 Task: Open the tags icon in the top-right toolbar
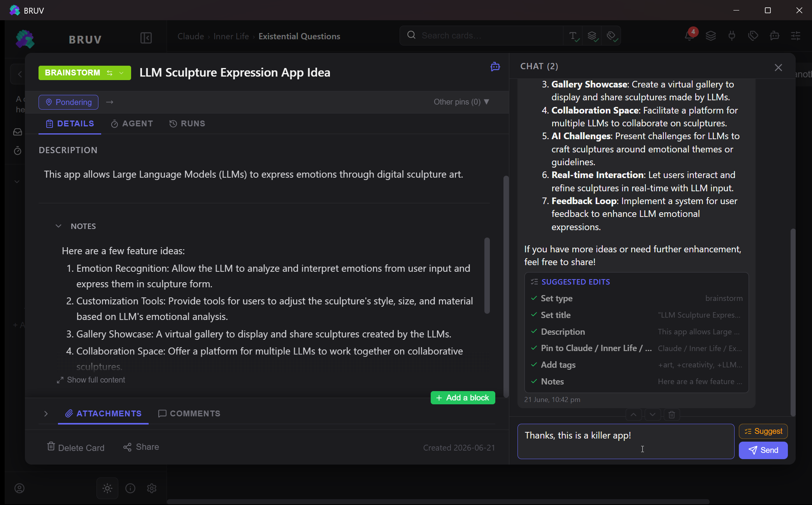[753, 36]
